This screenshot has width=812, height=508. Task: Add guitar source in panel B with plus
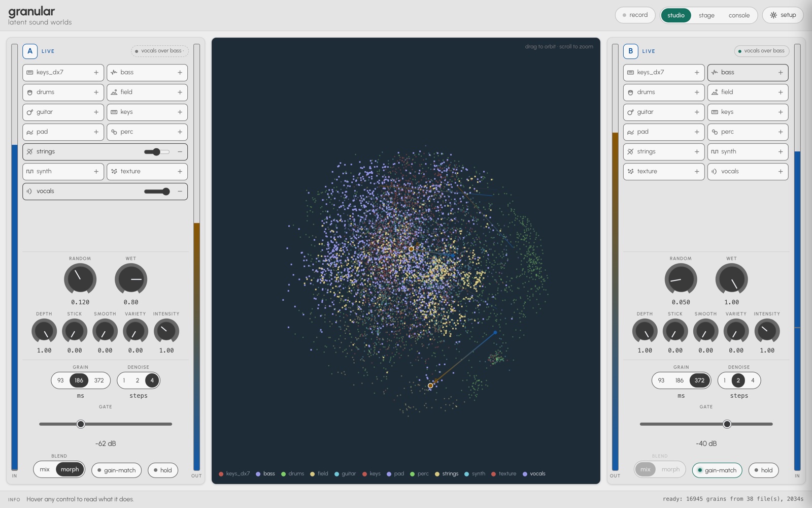697,112
